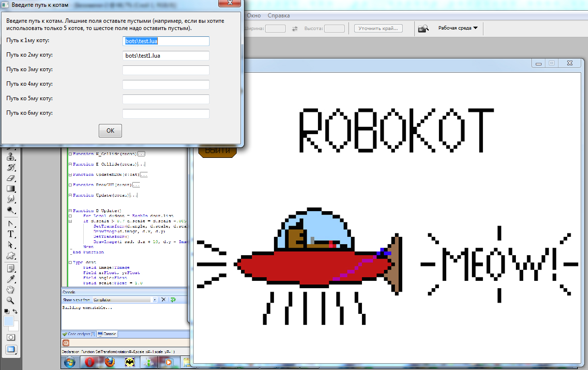This screenshot has height=370, width=588.
Task: Select the Zoom magnifier tool
Action: 11,300
